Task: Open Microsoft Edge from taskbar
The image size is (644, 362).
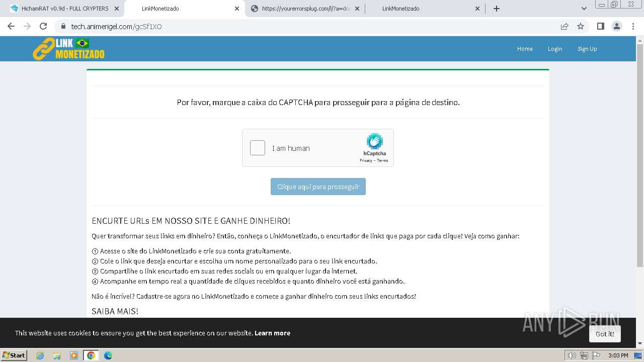Action: [x=108, y=355]
